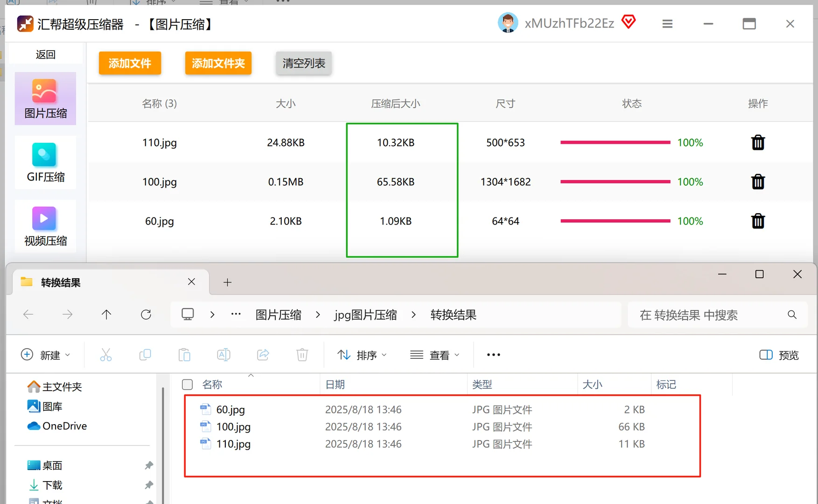Select the 图片压缩 tool in the sidebar
The width and height of the screenshot is (818, 504).
point(45,98)
